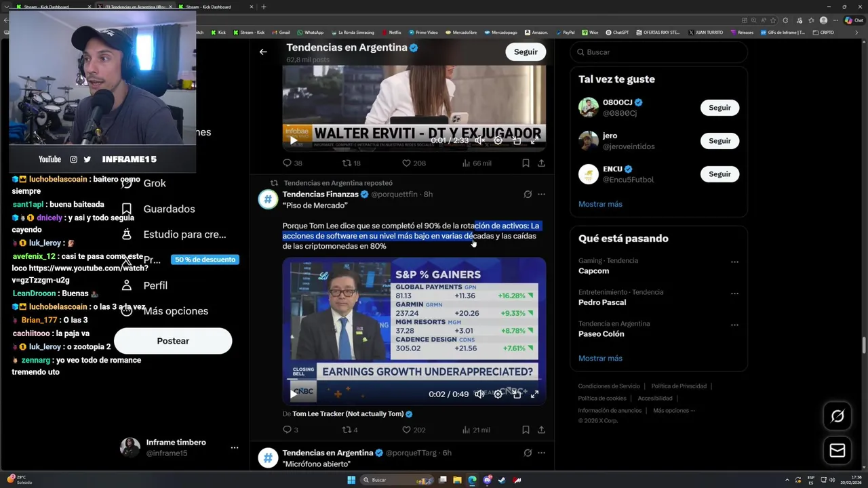Like the post with 208 likes
868x488 pixels.
pyautogui.click(x=414, y=163)
